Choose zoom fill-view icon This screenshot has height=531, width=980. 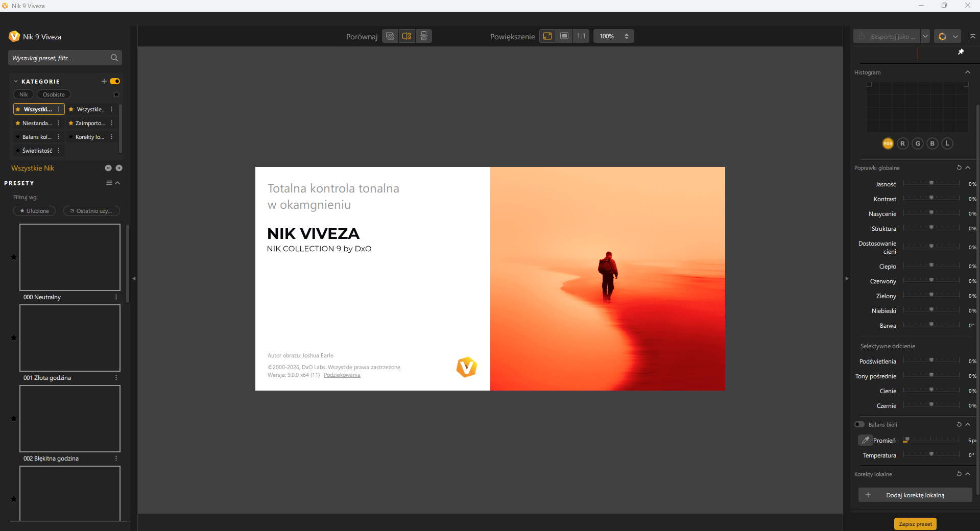tap(564, 36)
